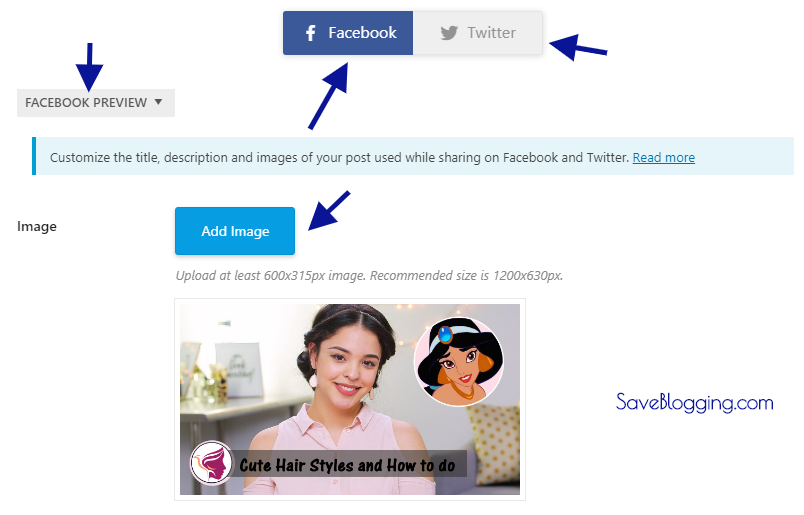Switch to the Twitter tab
Viewport: 804px width, 515px height.
tap(477, 33)
